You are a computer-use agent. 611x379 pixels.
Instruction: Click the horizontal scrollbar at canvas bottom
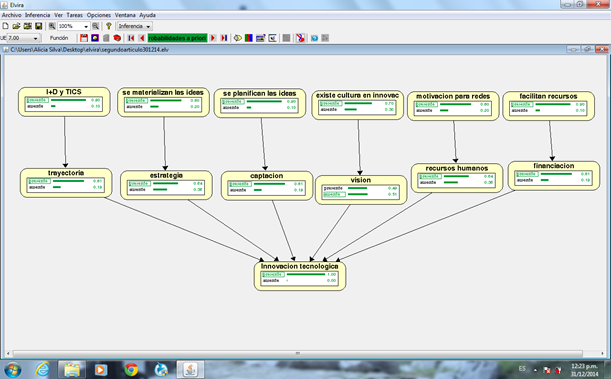tap(298, 354)
